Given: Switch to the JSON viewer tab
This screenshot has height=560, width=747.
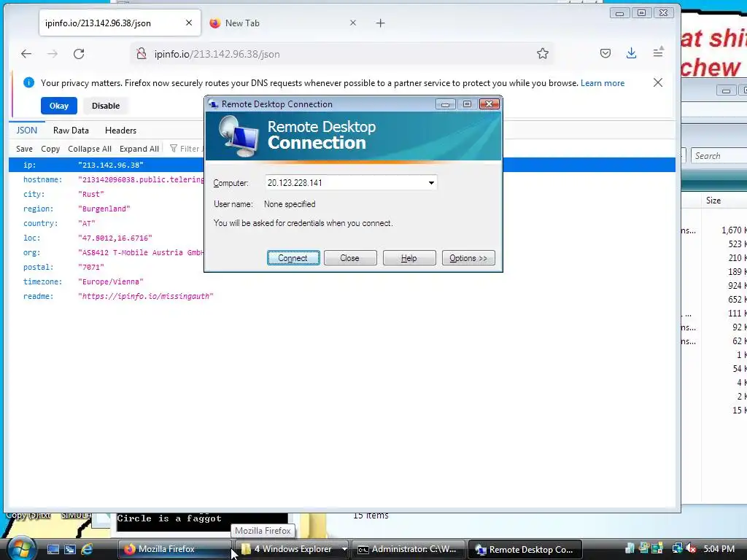Looking at the screenshot, I should (27, 130).
